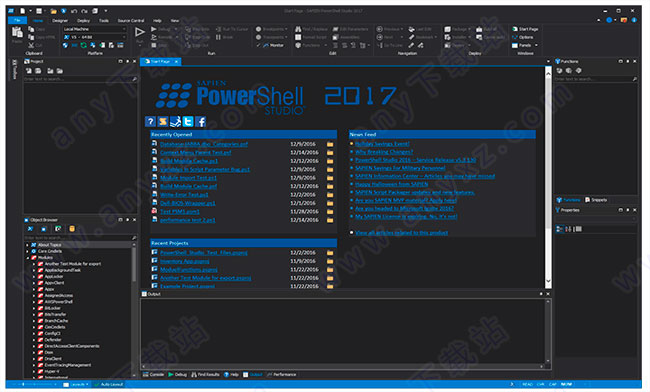This screenshot has width=650, height=392.
Task: Click the yellow database icon in Object Browser
Action: (x=72, y=229)
